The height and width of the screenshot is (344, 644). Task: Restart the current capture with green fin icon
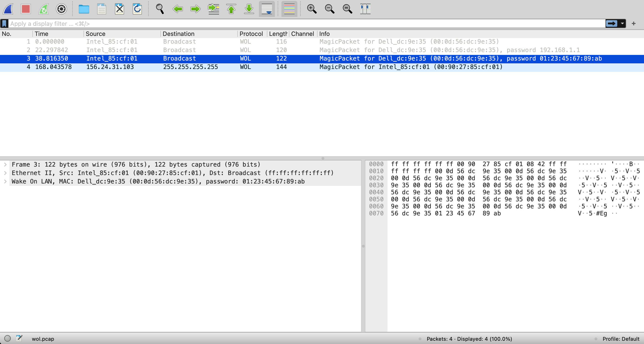tap(44, 9)
